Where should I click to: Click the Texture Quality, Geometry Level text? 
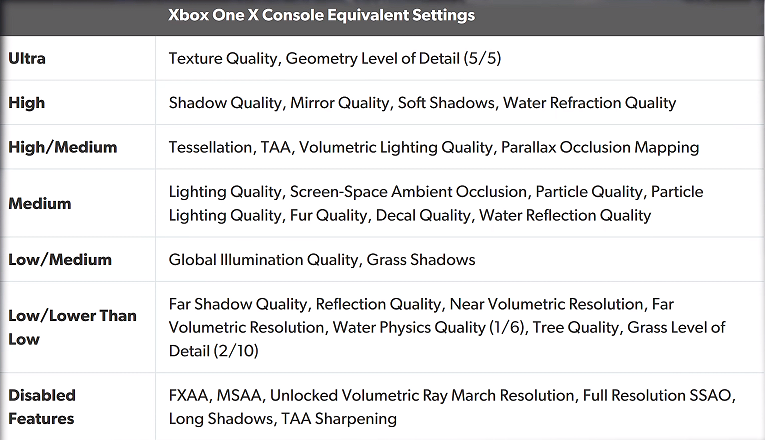pos(335,59)
